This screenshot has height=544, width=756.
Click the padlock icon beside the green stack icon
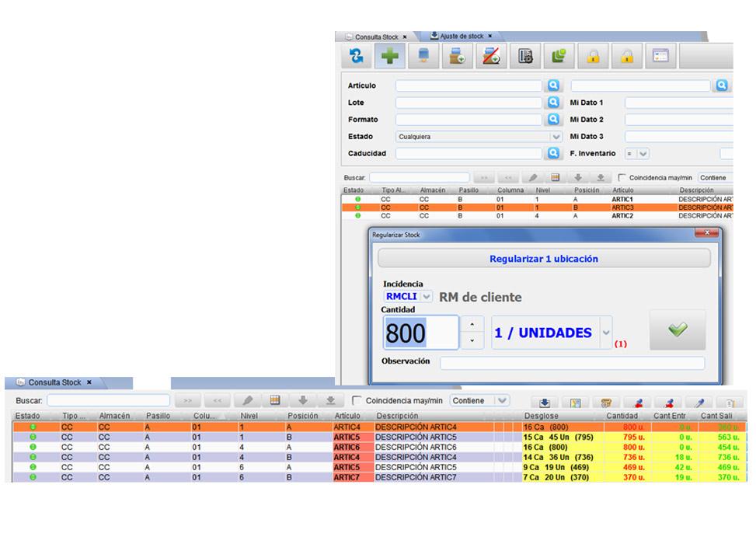[x=593, y=56]
